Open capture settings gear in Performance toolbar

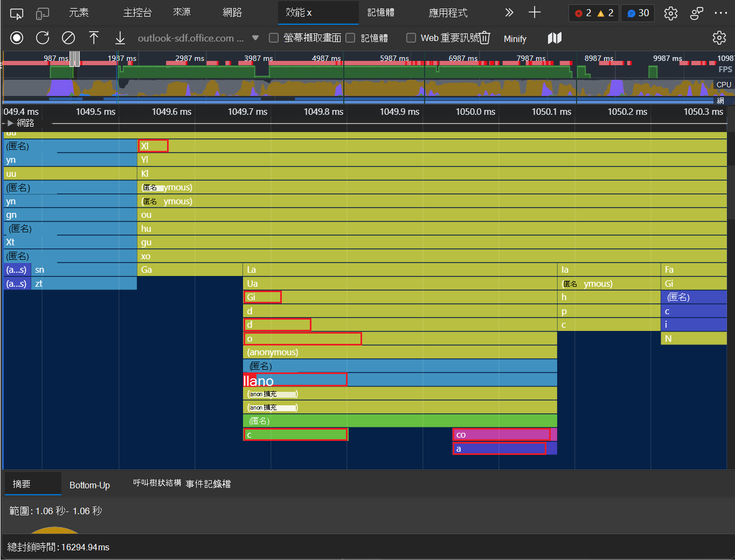pyautogui.click(x=719, y=38)
